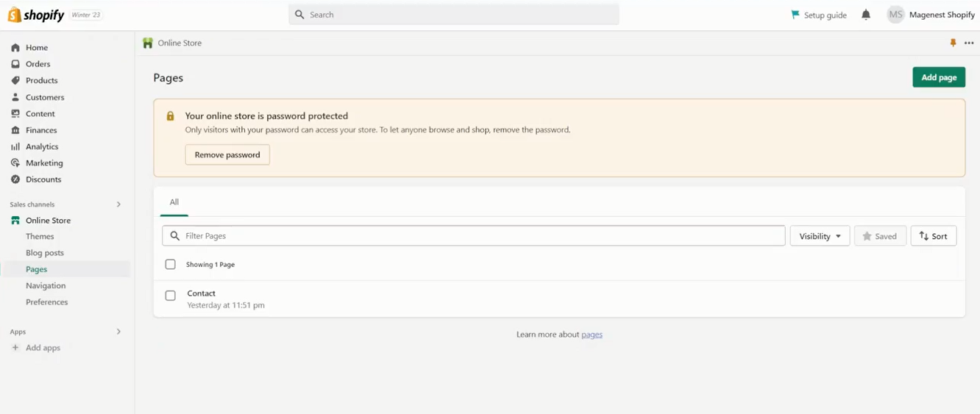
Task: Check the Contact page checkbox
Action: click(171, 296)
